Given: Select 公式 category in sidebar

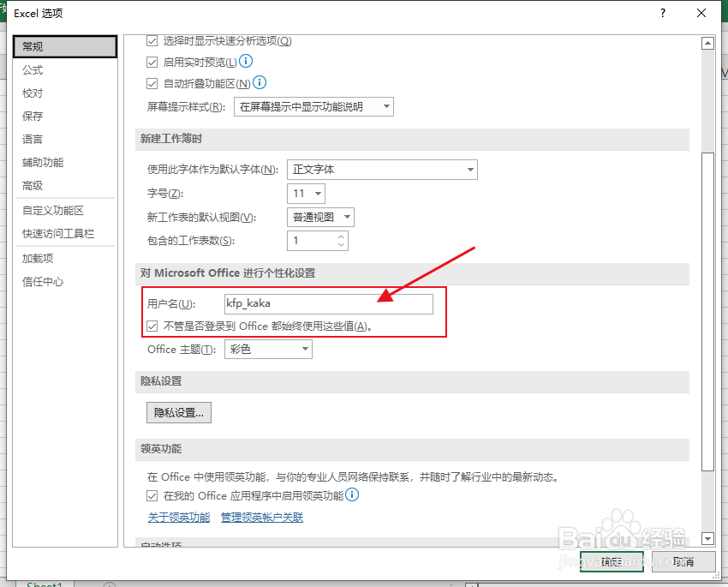Looking at the screenshot, I should [x=65, y=70].
